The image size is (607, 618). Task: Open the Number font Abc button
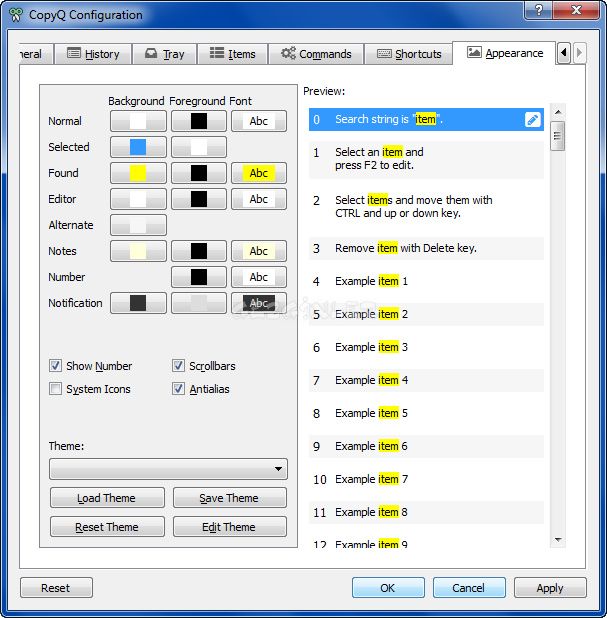pyautogui.click(x=259, y=277)
